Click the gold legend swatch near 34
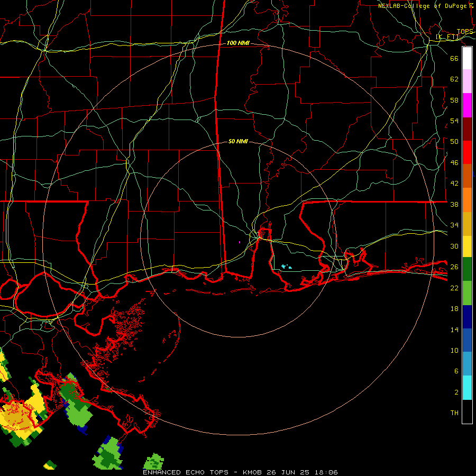 point(467,224)
